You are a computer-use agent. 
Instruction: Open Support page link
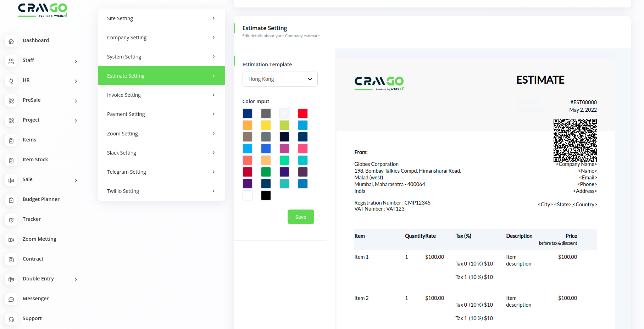(x=32, y=318)
